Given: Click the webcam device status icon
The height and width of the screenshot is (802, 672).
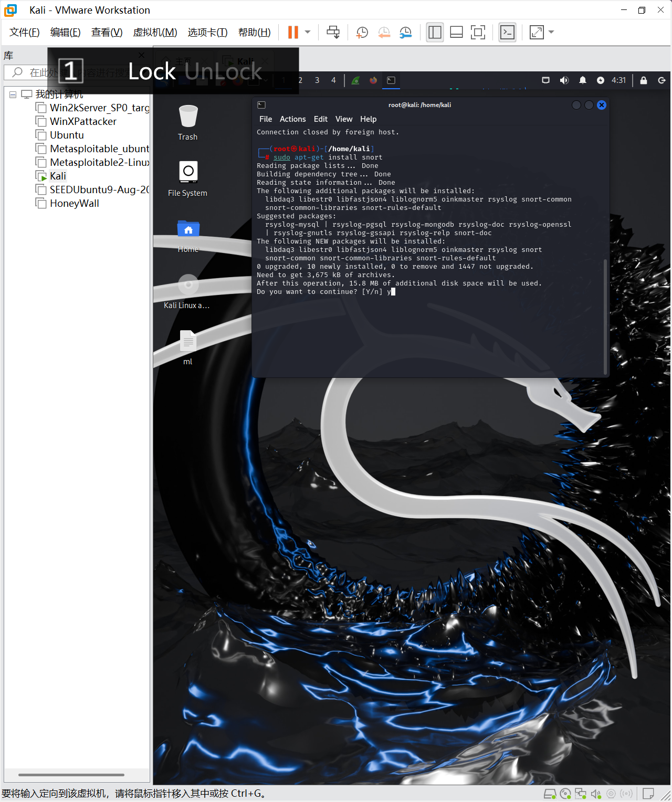Looking at the screenshot, I should pos(611,794).
